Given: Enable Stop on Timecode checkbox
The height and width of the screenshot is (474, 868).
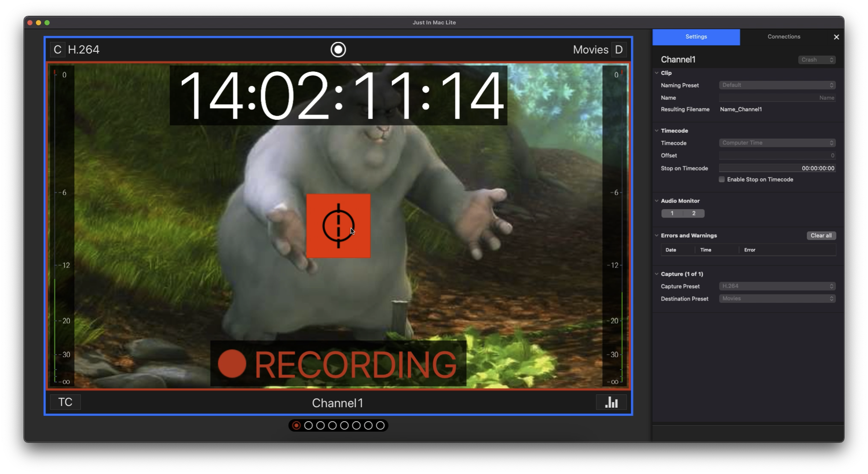Looking at the screenshot, I should [722, 179].
